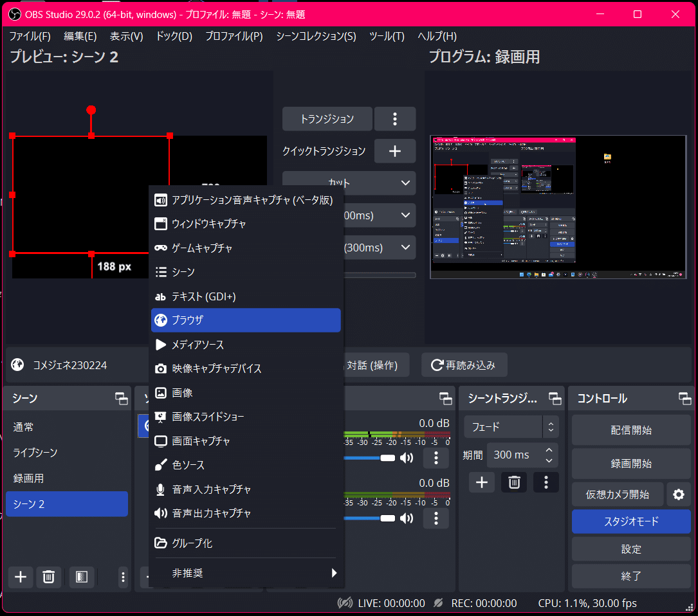Select 画像 source entry
Viewport: 698px width, 616px height.
point(246,393)
